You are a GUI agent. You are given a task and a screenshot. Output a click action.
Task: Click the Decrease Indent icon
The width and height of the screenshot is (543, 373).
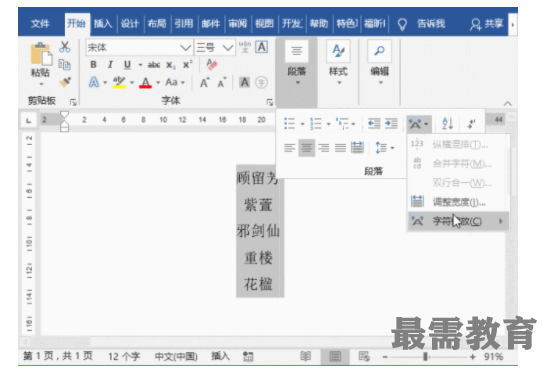coord(374,123)
